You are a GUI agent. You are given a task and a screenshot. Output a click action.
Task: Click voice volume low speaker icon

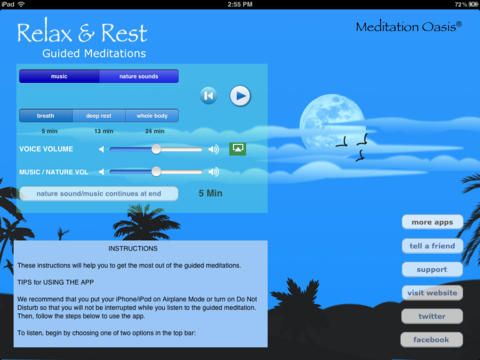(x=101, y=149)
